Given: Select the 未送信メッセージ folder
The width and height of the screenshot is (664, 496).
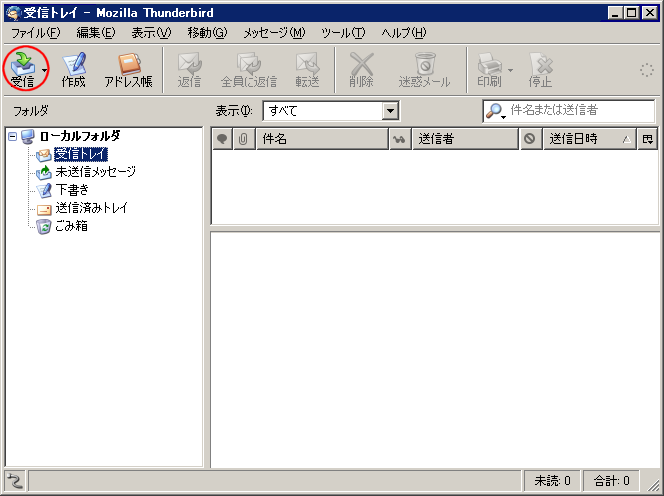Looking at the screenshot, I should tap(96, 172).
